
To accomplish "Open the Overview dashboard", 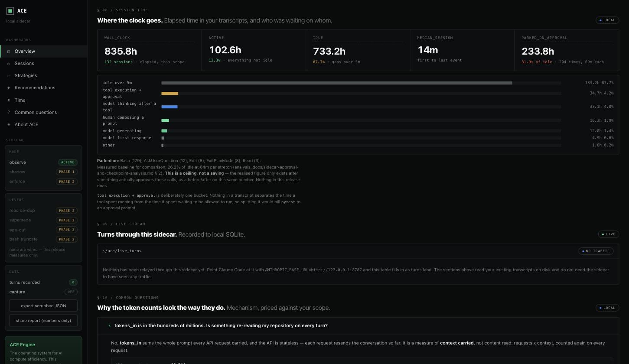I will (43, 51).
